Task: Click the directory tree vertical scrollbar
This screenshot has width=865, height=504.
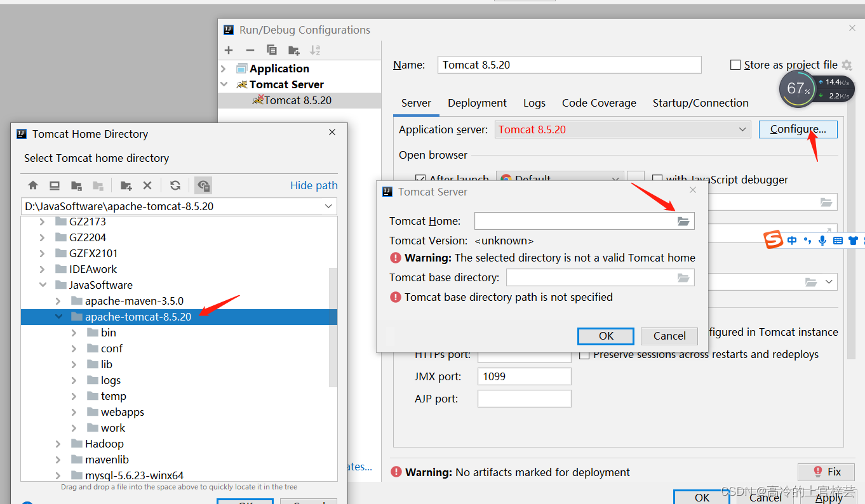Action: 333,327
